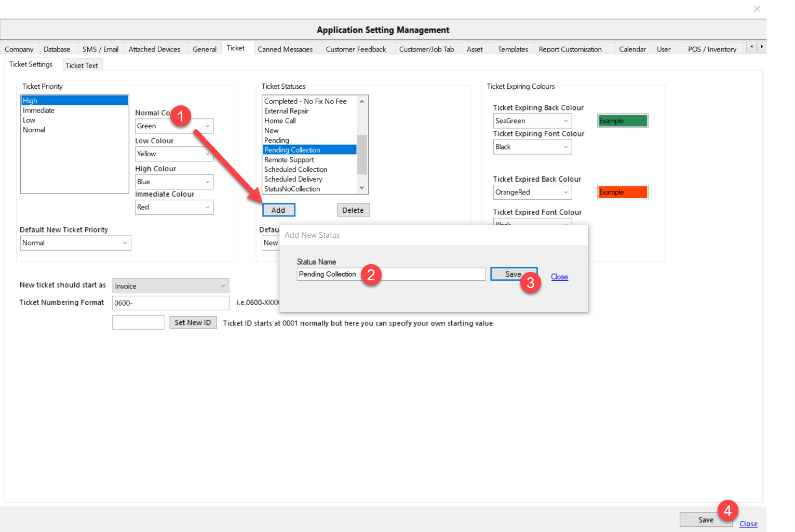Open the Immediate Colour dropdown showing Red
795x532 pixels.
point(174,207)
